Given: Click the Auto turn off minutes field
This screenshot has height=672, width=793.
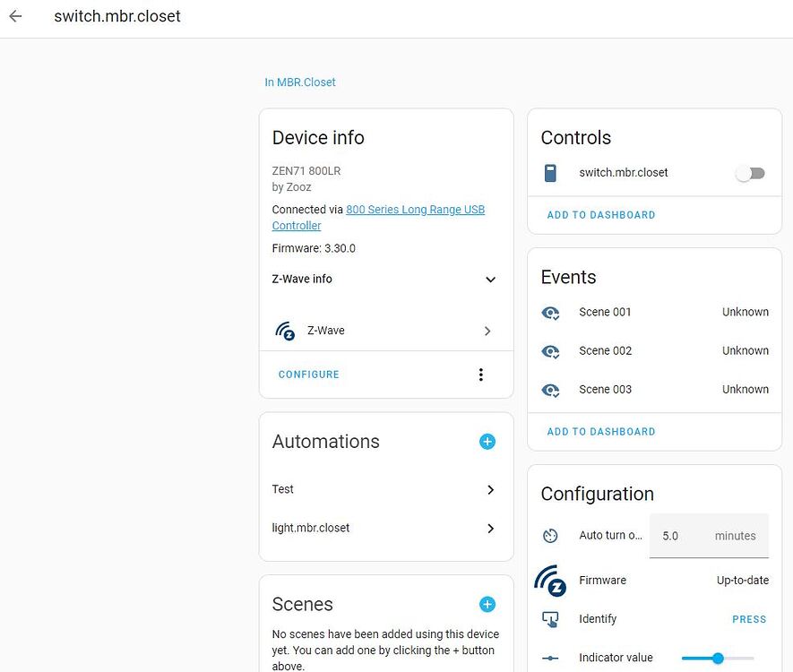Looking at the screenshot, I should 681,535.
